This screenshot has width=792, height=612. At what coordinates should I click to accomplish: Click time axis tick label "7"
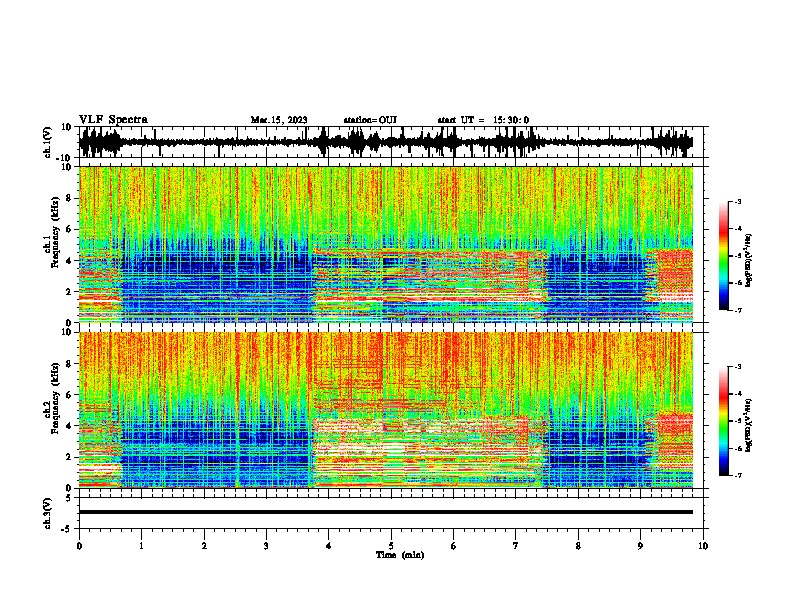(516, 546)
